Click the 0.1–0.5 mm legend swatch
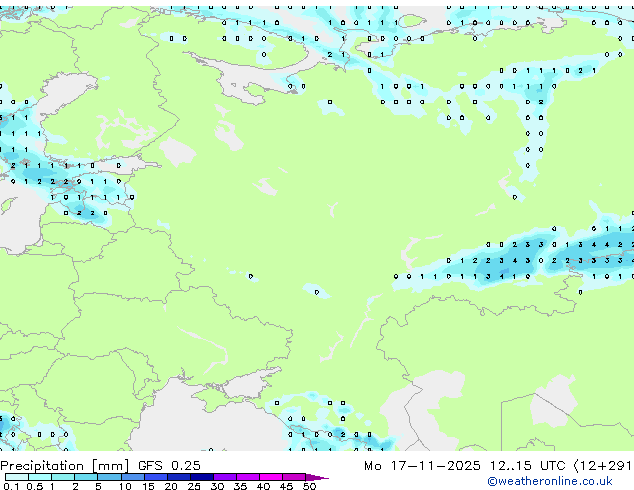The image size is (634, 490). pyautogui.click(x=17, y=477)
